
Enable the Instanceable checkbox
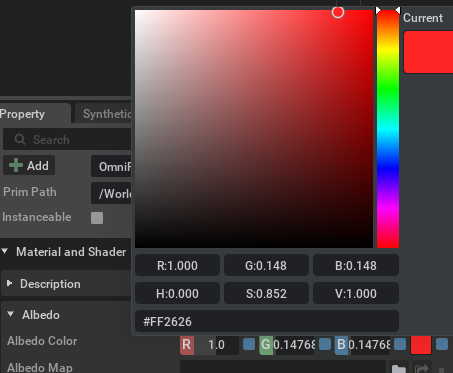tap(97, 218)
